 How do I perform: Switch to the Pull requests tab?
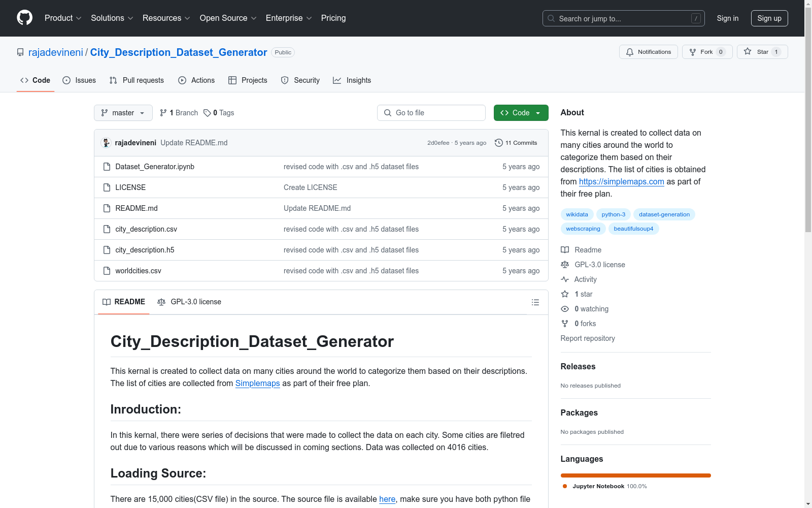(137, 80)
